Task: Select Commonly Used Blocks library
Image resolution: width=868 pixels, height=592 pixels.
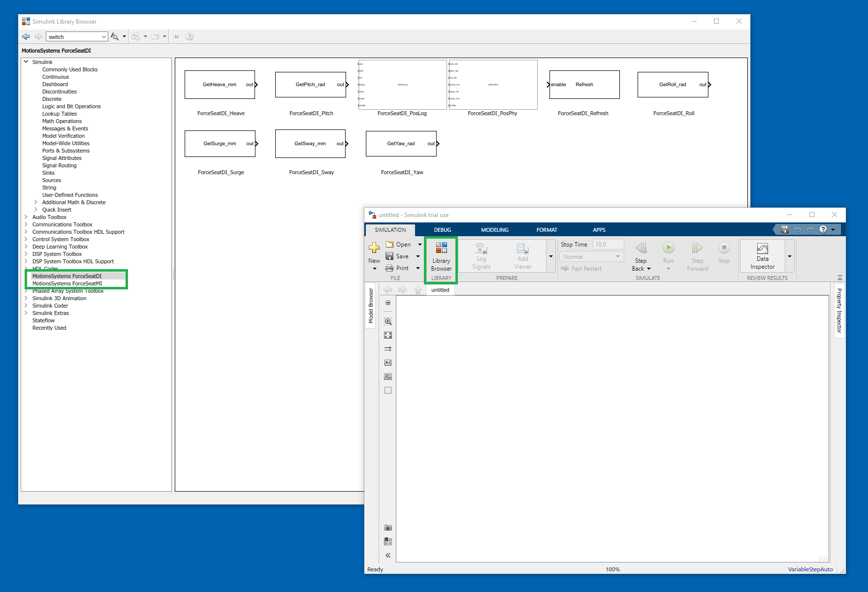Action: tap(70, 69)
